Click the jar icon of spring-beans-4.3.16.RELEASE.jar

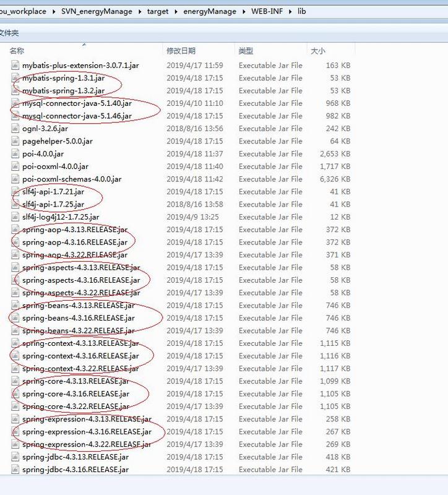15,318
